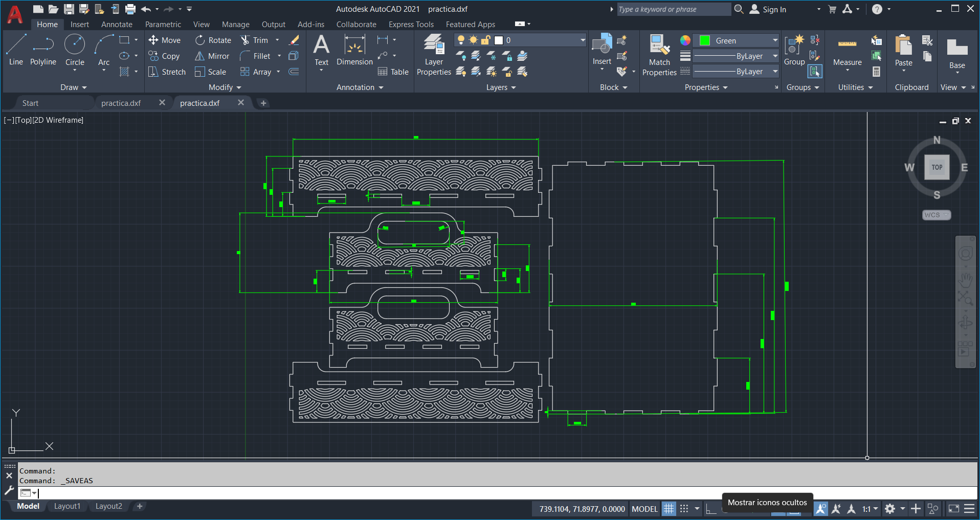
Task: Activate the Mirror command
Action: click(212, 56)
